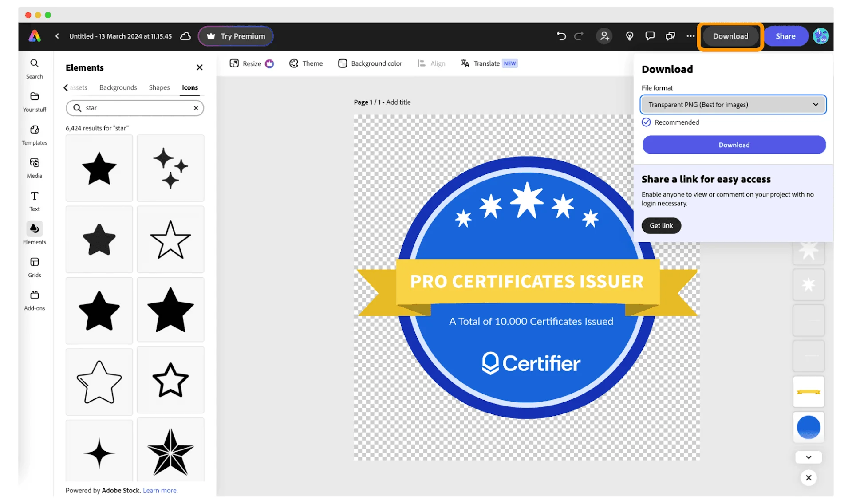
Task: Click the Get link button
Action: click(661, 225)
